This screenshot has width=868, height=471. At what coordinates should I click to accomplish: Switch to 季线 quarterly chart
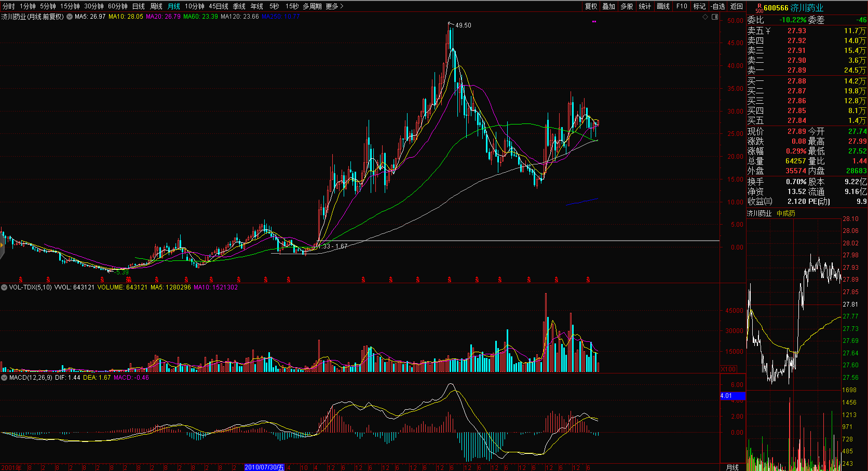pos(239,6)
